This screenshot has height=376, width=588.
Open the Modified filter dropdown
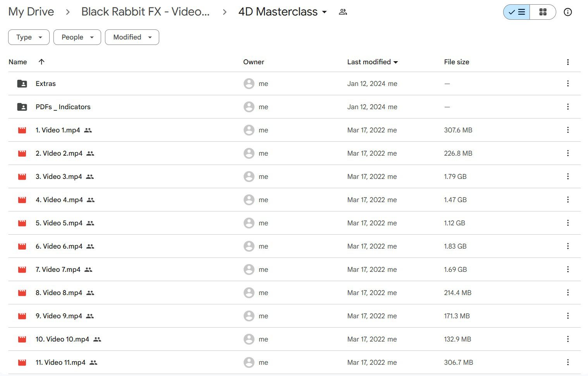click(132, 37)
